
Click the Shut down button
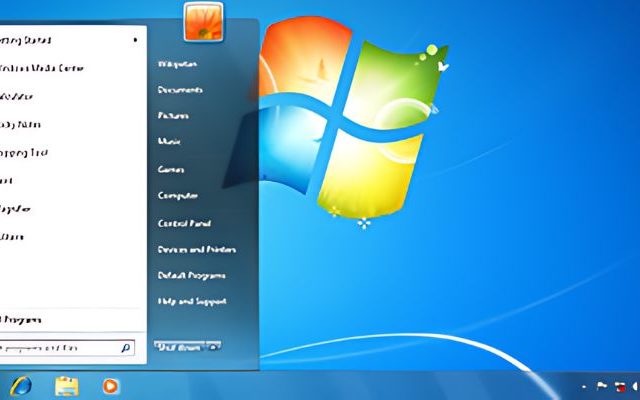point(179,347)
